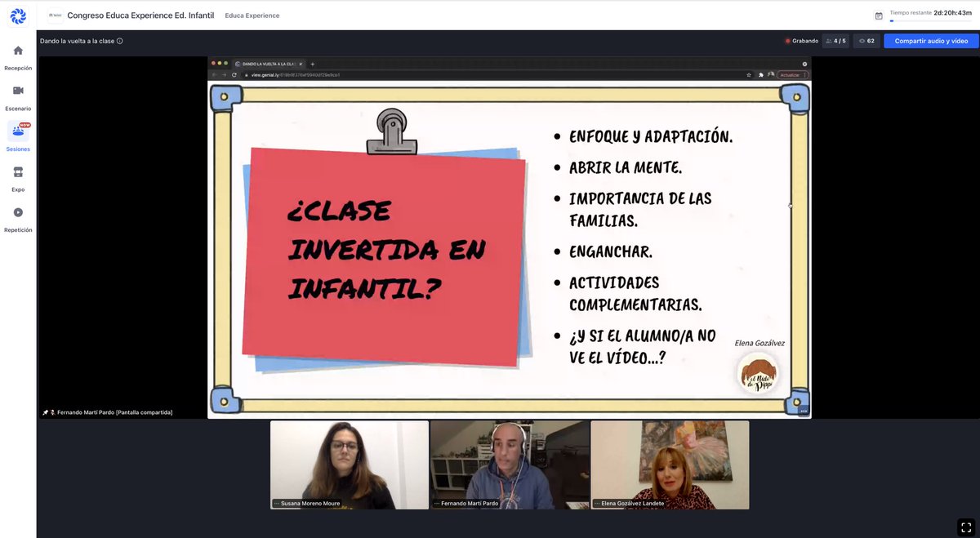Select Susana Moreno Moure's video tile

click(350, 465)
